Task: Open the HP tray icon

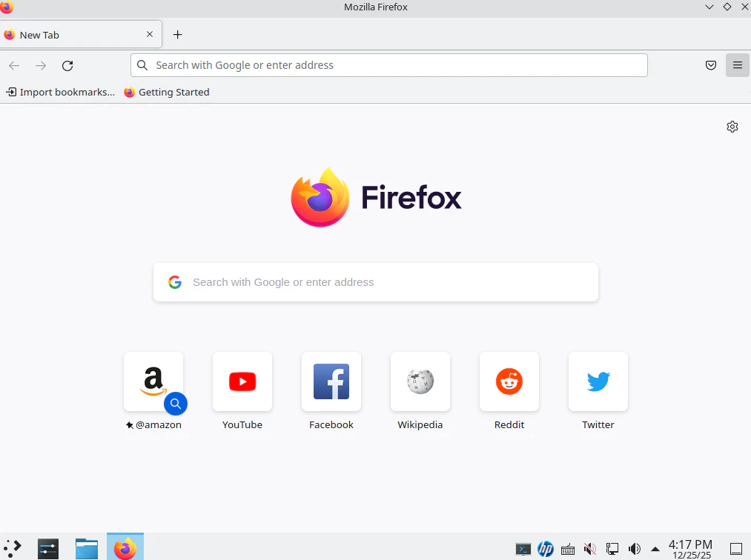Action: click(546, 549)
